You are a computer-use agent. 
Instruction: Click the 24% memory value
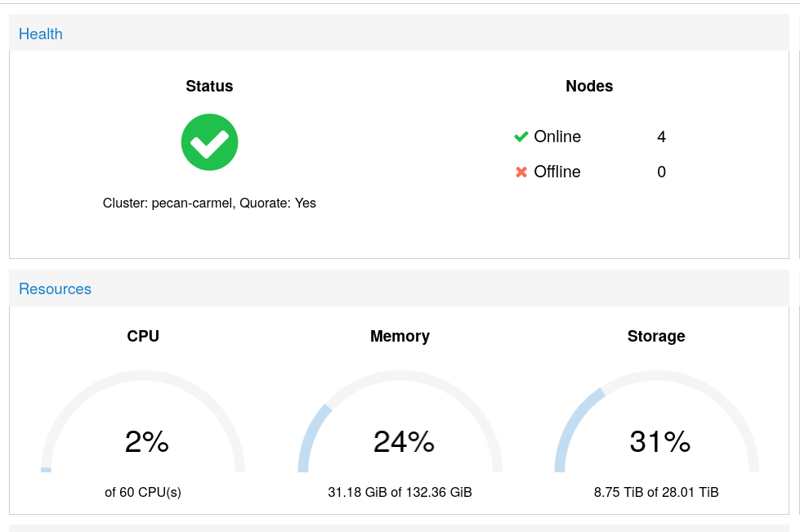[404, 441]
